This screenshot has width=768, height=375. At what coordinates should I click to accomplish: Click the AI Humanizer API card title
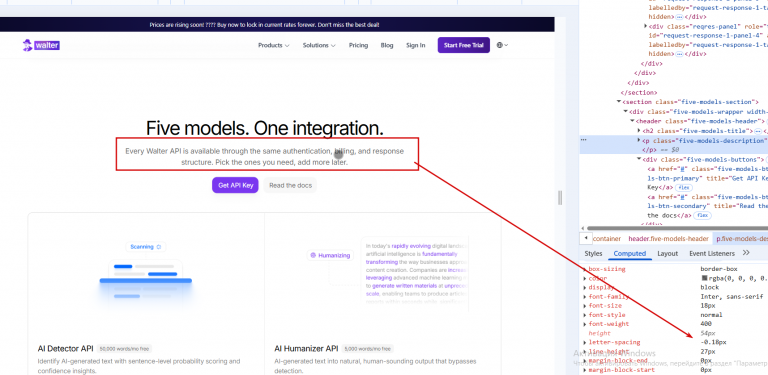[307, 349]
